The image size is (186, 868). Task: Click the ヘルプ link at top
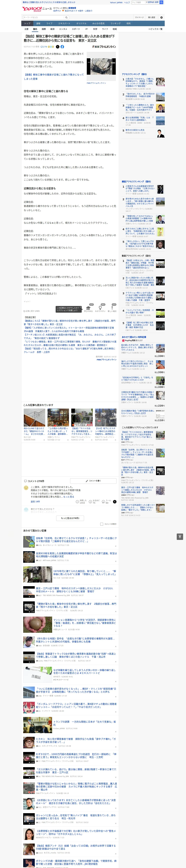(127, 2)
